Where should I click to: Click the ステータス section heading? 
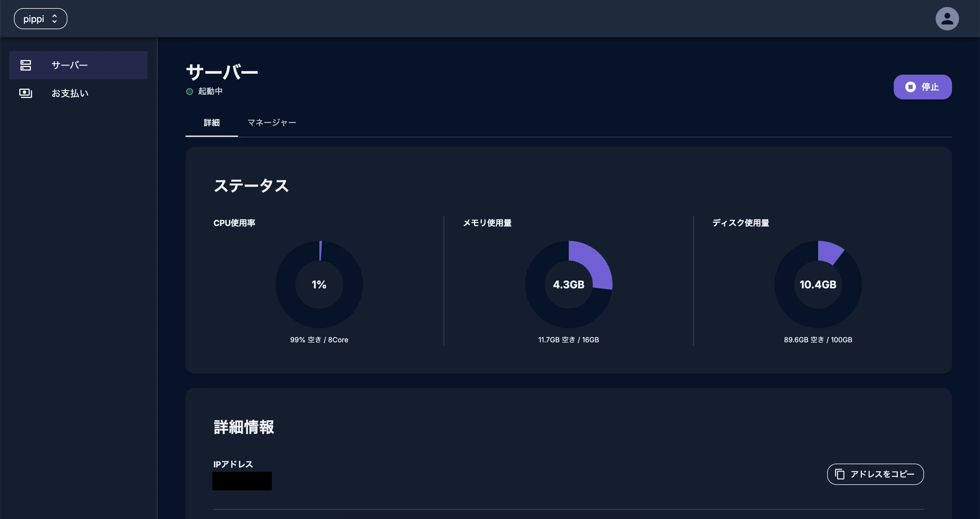point(251,186)
